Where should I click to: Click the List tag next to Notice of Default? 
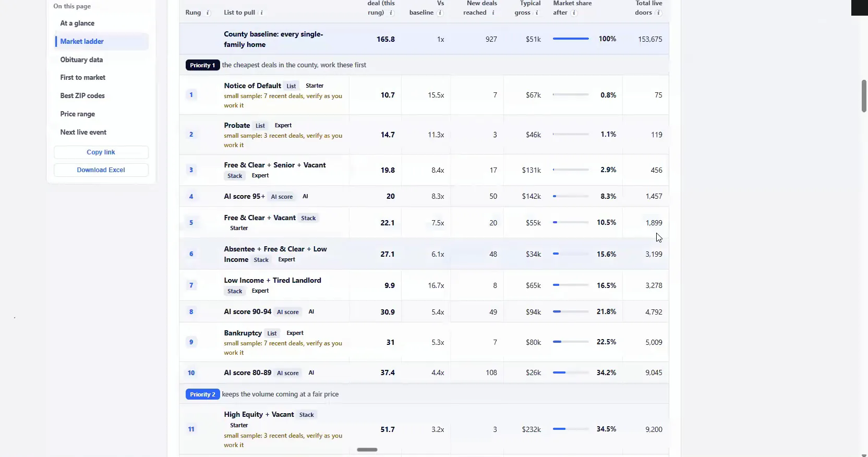tap(291, 86)
